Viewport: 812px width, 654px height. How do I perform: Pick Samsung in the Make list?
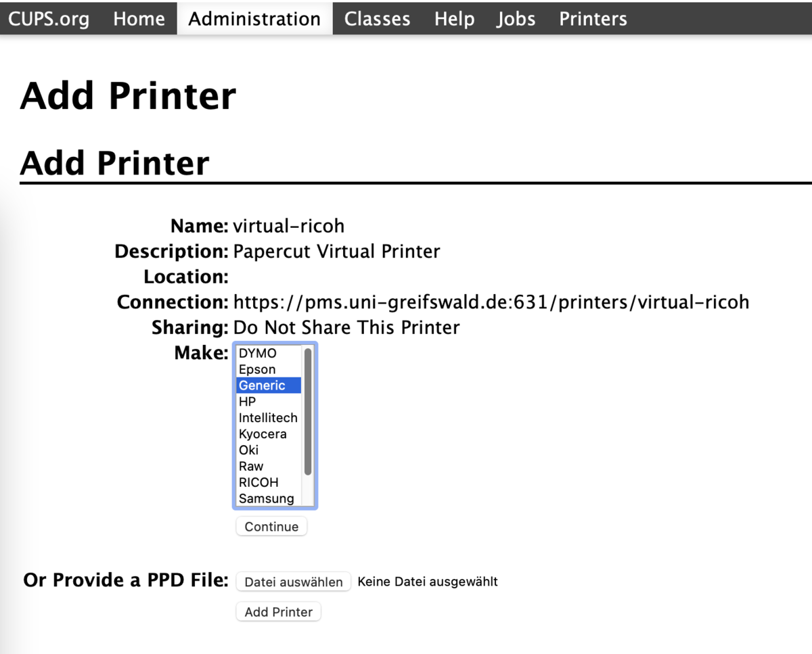point(267,499)
